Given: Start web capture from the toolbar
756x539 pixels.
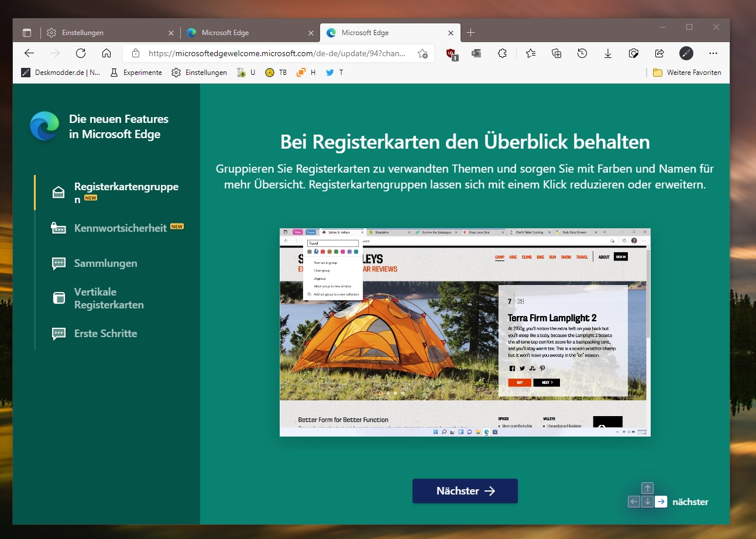Looking at the screenshot, I should tap(634, 53).
